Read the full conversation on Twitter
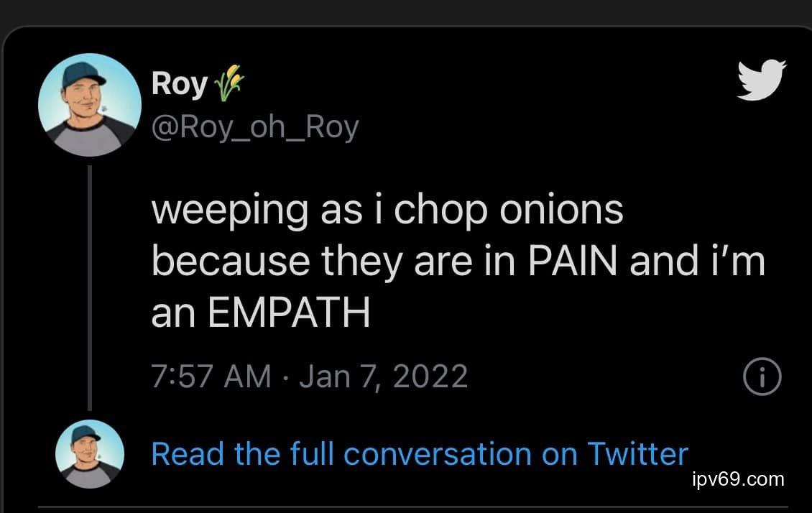Screen dimensions: 812x513 [x=420, y=454]
